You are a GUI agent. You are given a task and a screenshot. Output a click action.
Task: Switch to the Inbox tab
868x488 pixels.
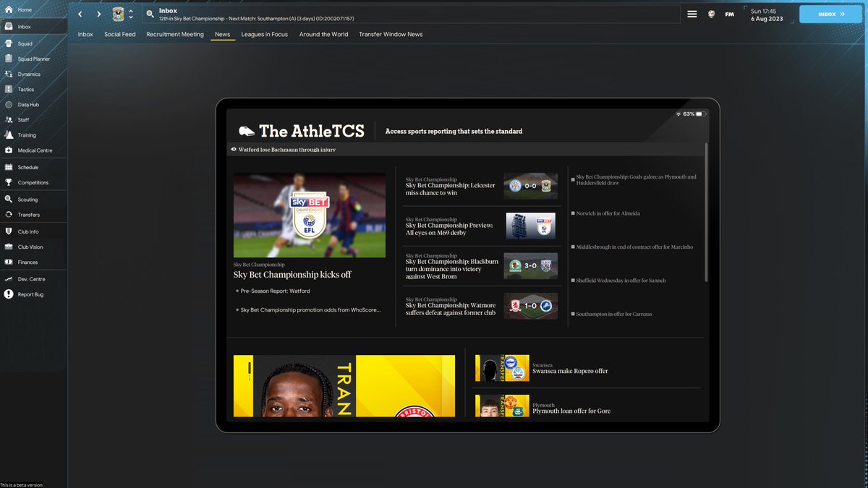85,34
